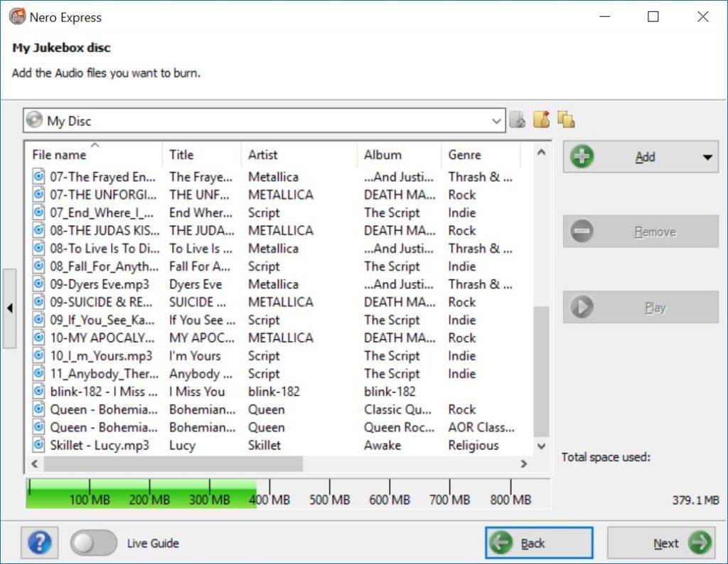Open the Add button's dropdown arrow
The width and height of the screenshot is (728, 564).
click(707, 157)
